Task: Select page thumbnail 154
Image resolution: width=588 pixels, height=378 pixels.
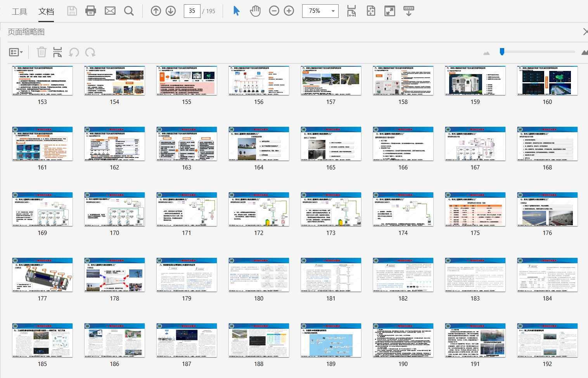Action: 114,81
